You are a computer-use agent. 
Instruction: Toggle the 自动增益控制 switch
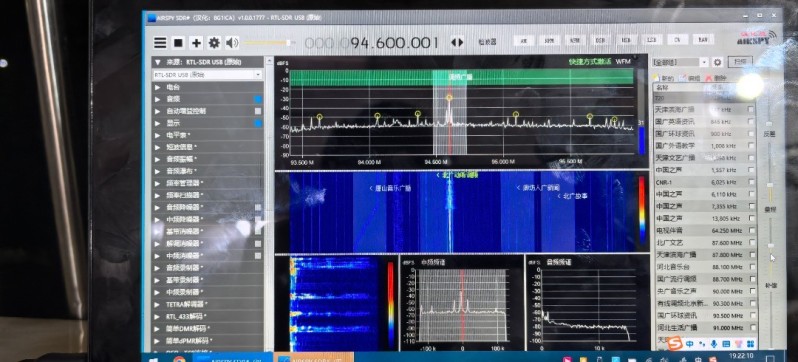click(258, 111)
